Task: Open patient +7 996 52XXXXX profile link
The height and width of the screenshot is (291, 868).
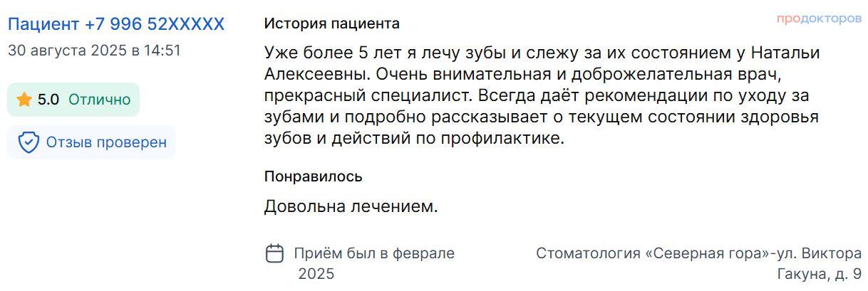Action: 116,24
